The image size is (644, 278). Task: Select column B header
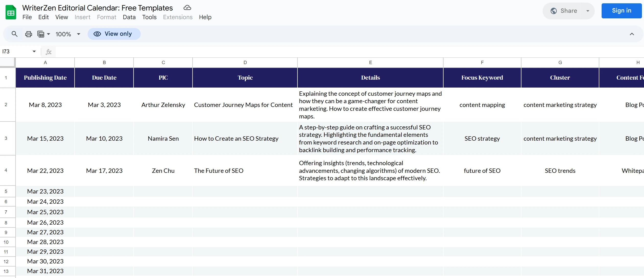[x=104, y=63]
